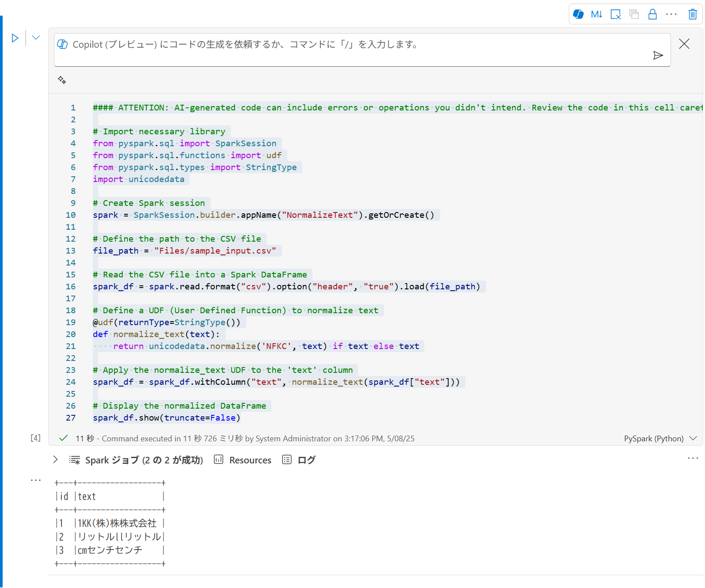
Task: Open more cell options ellipsis in toolbar
Action: tap(671, 14)
